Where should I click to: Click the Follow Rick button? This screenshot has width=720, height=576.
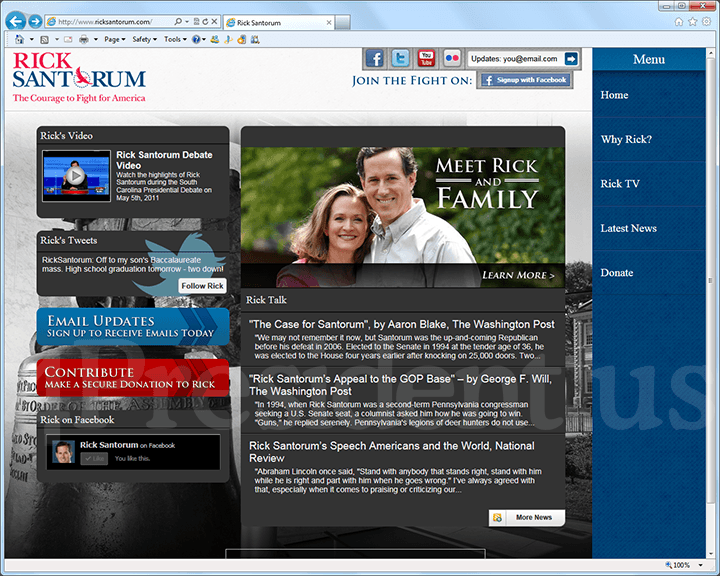click(x=202, y=286)
